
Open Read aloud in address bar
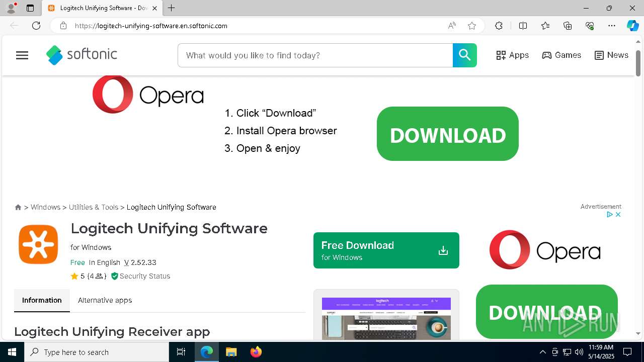point(452,26)
